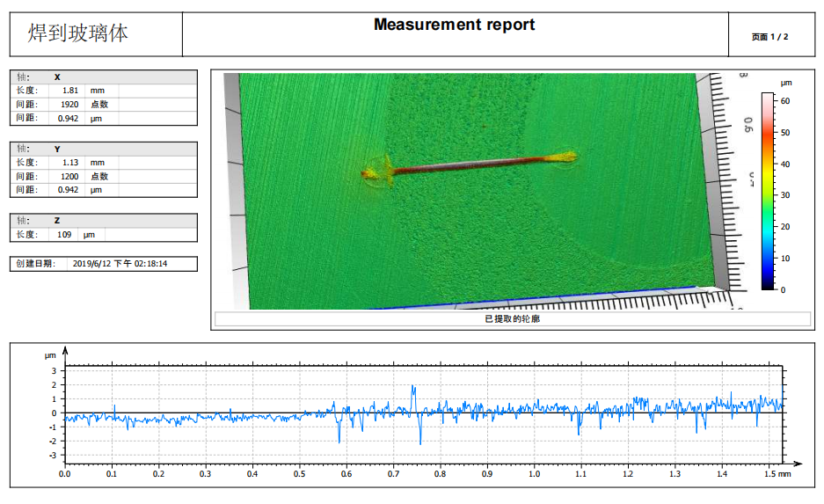Click Y axis point count 1200
Image resolution: width=824 pixels, height=504 pixels.
69,177
